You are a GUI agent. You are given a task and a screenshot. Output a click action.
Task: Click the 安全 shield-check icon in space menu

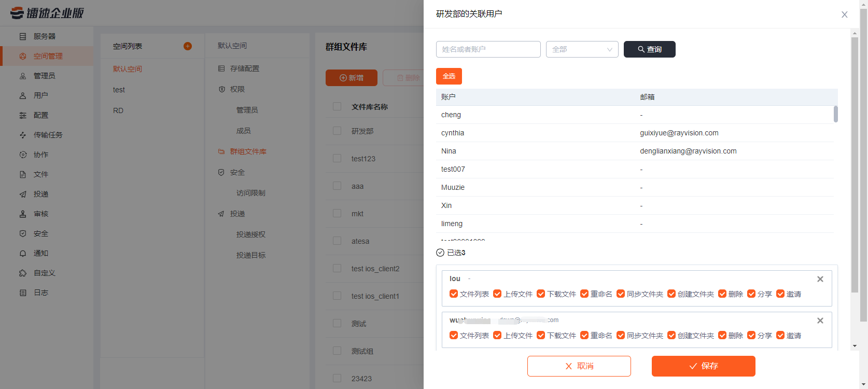coord(221,172)
